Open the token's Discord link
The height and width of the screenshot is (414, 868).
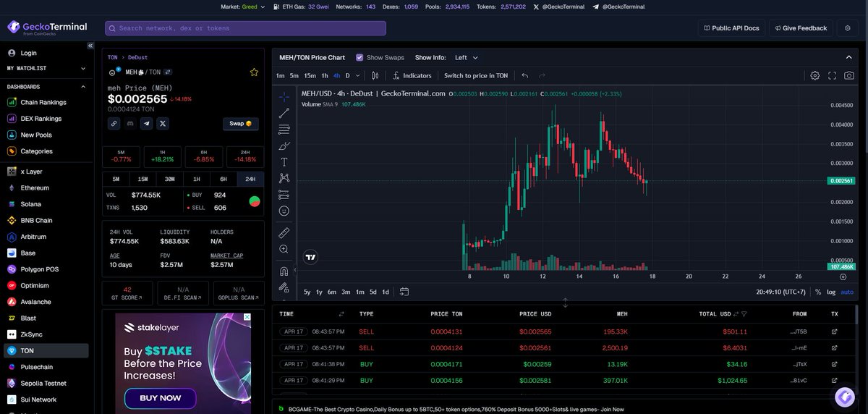click(x=130, y=124)
